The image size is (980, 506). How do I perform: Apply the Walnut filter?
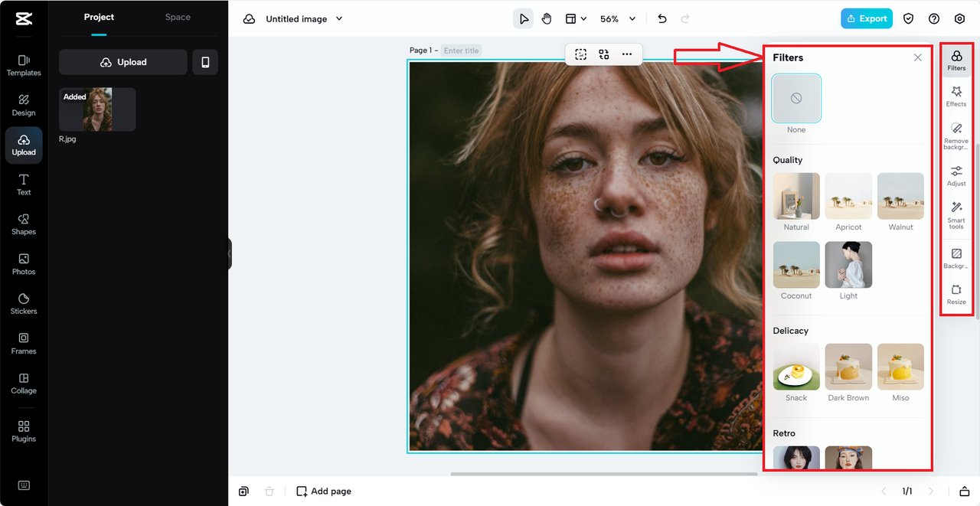[900, 196]
